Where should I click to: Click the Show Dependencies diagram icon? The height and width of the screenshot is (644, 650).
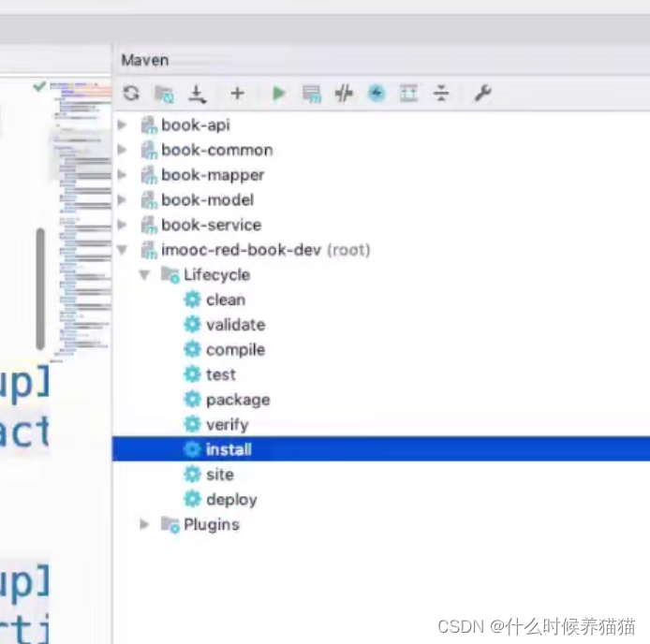pos(408,94)
